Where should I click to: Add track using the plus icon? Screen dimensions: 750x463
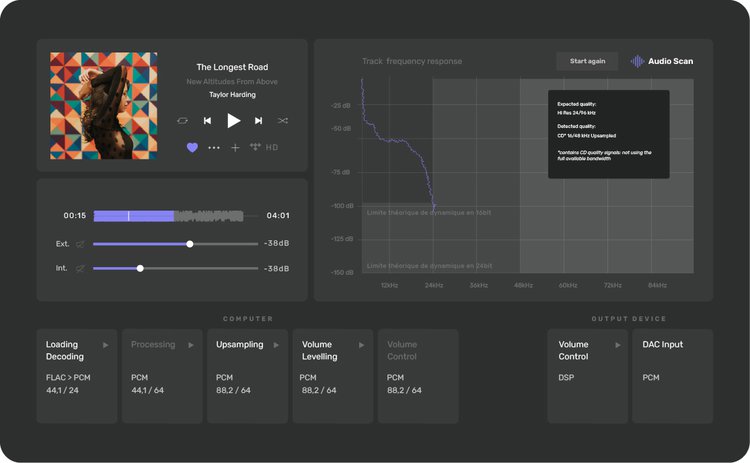(x=235, y=147)
